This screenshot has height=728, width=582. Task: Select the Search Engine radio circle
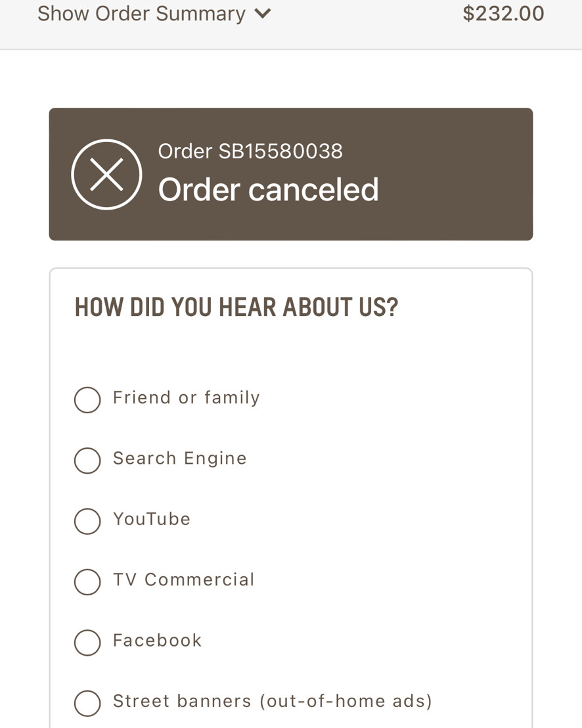click(87, 461)
